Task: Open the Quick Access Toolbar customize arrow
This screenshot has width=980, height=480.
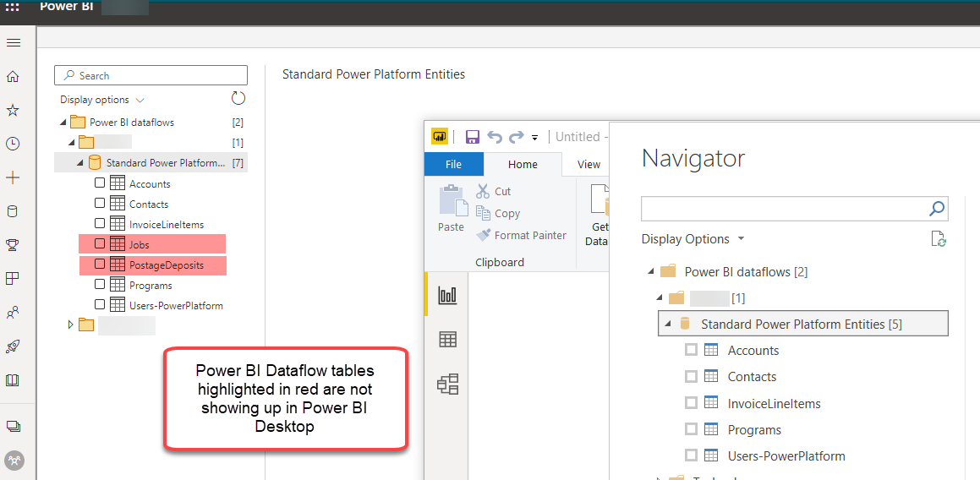Action: (x=535, y=138)
